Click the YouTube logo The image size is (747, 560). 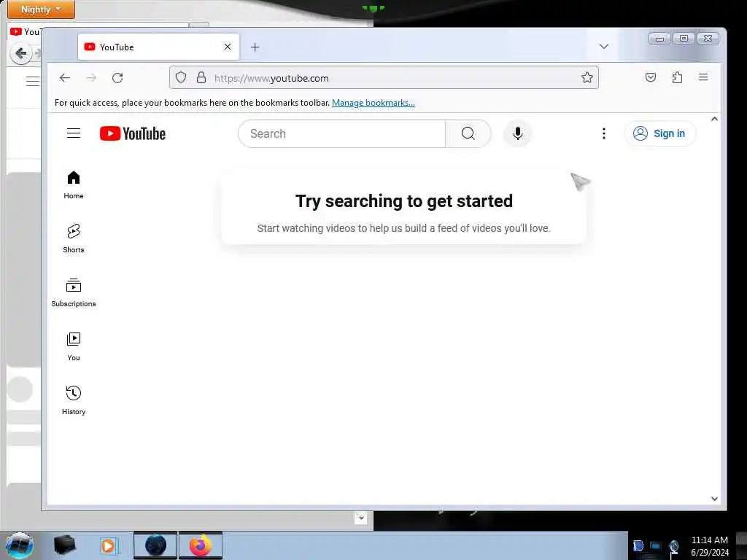(133, 134)
